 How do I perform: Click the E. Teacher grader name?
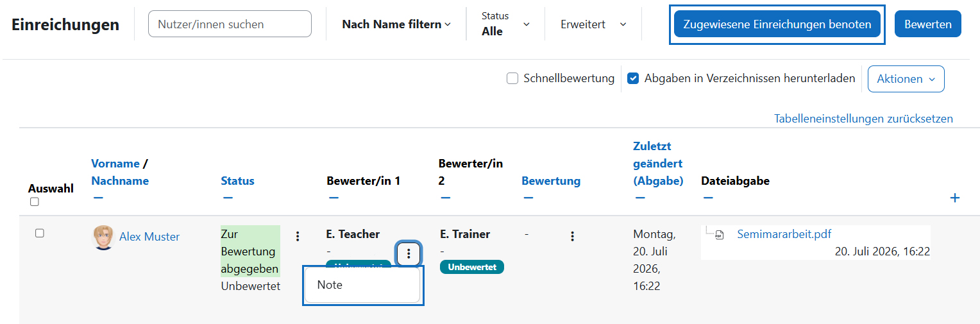pos(353,234)
